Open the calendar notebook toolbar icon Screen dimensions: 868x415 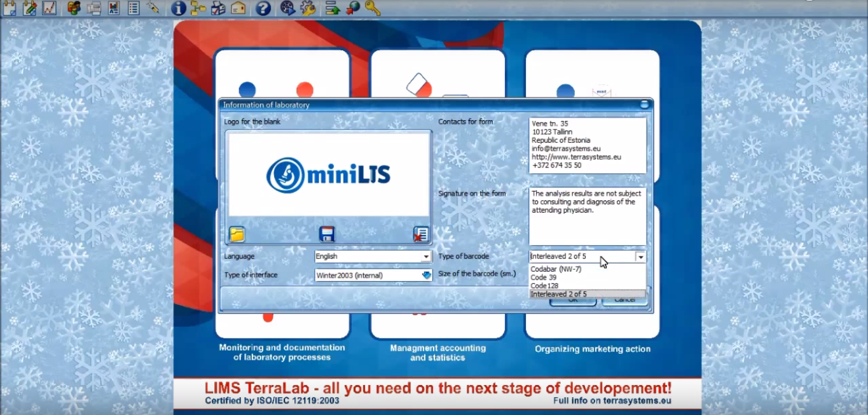(10, 8)
